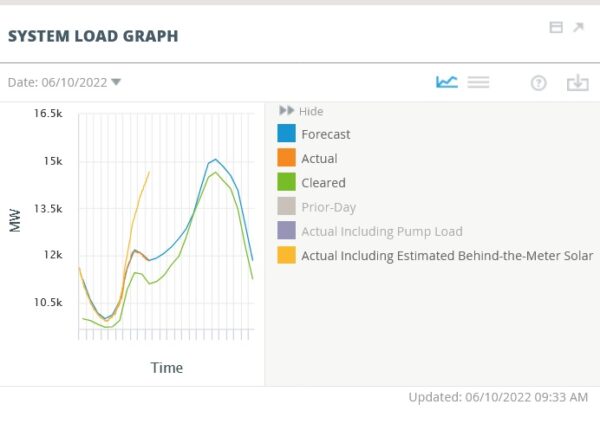600x424 pixels.
Task: Open the help question mark icon
Action: (538, 83)
